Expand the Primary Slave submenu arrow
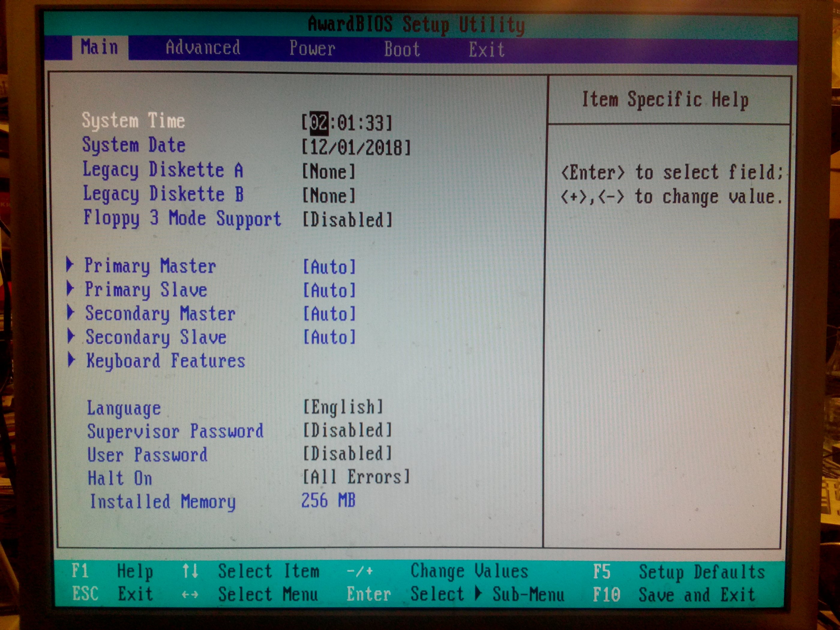The height and width of the screenshot is (630, 840). pyautogui.click(x=70, y=288)
